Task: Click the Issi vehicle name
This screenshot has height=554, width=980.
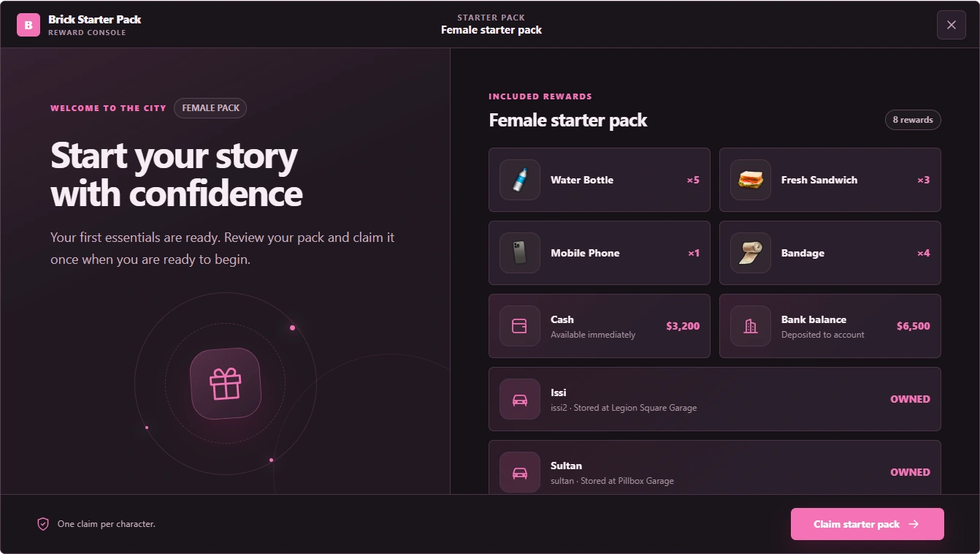Action: pos(559,392)
